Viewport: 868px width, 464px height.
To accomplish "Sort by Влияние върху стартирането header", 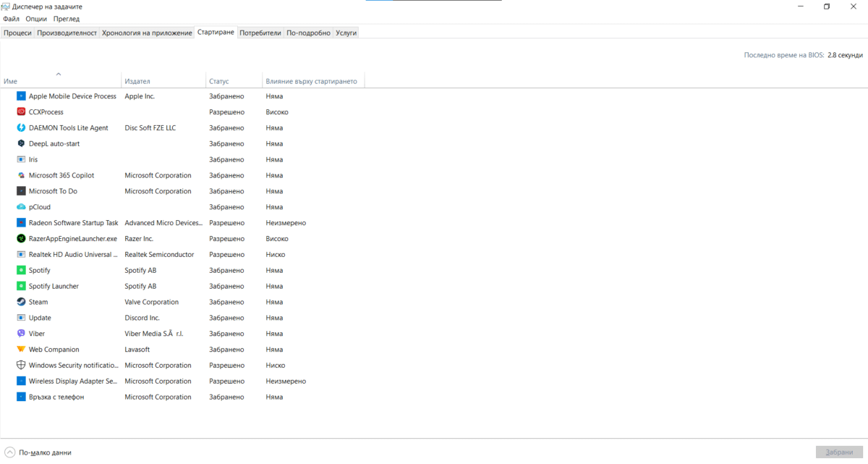I will pos(314,81).
